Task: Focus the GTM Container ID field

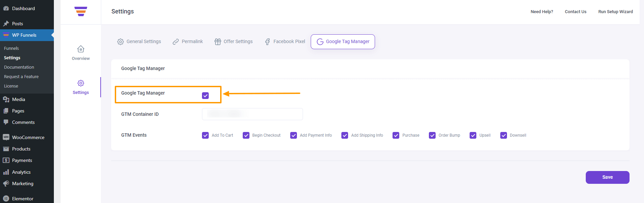Action: [252, 114]
